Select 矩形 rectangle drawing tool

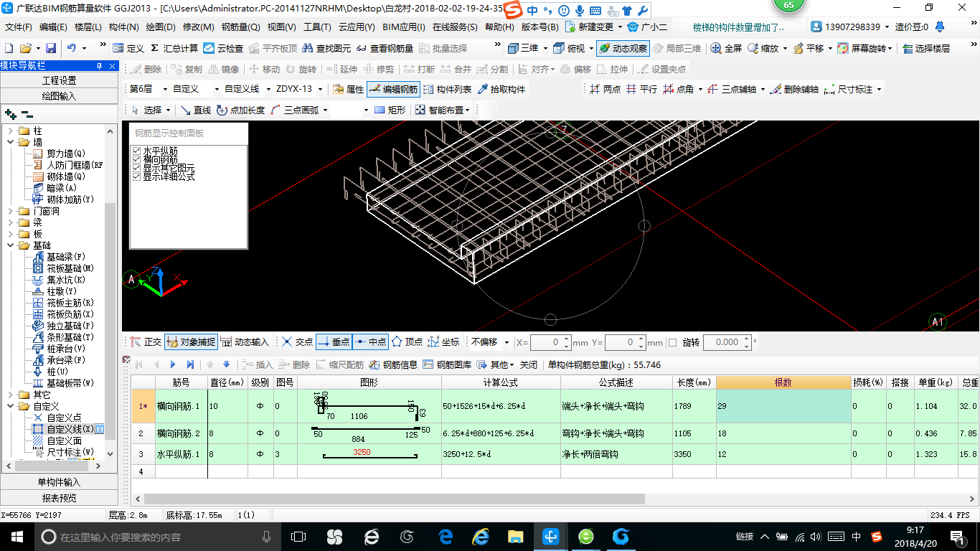tap(390, 110)
